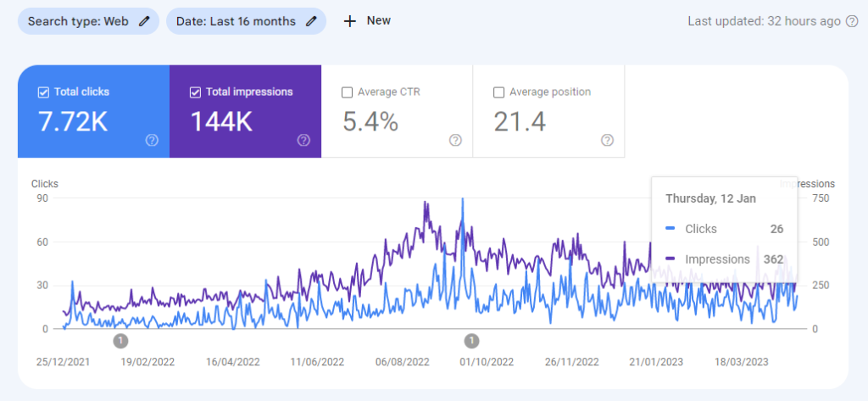Viewport: 868px width, 401px height.
Task: Open help icon beside Last updated text
Action: click(x=852, y=21)
